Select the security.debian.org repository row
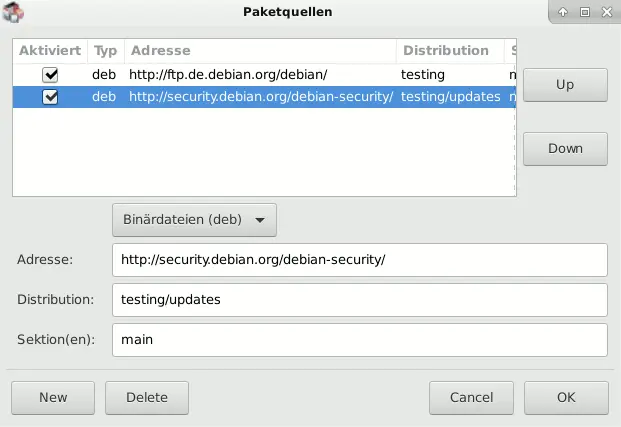The width and height of the screenshot is (621, 427). (260, 97)
